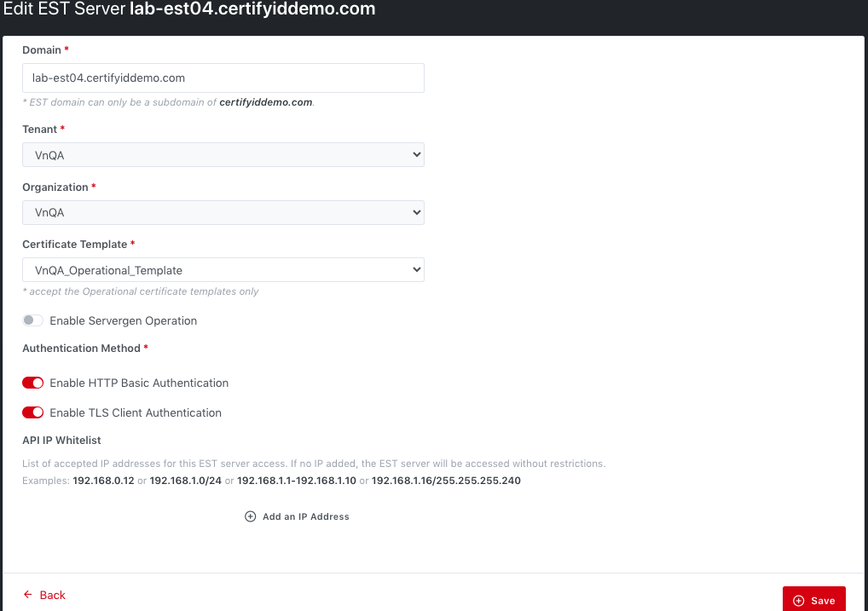Click the plus-circle icon beside Add an IP Address

tap(250, 516)
